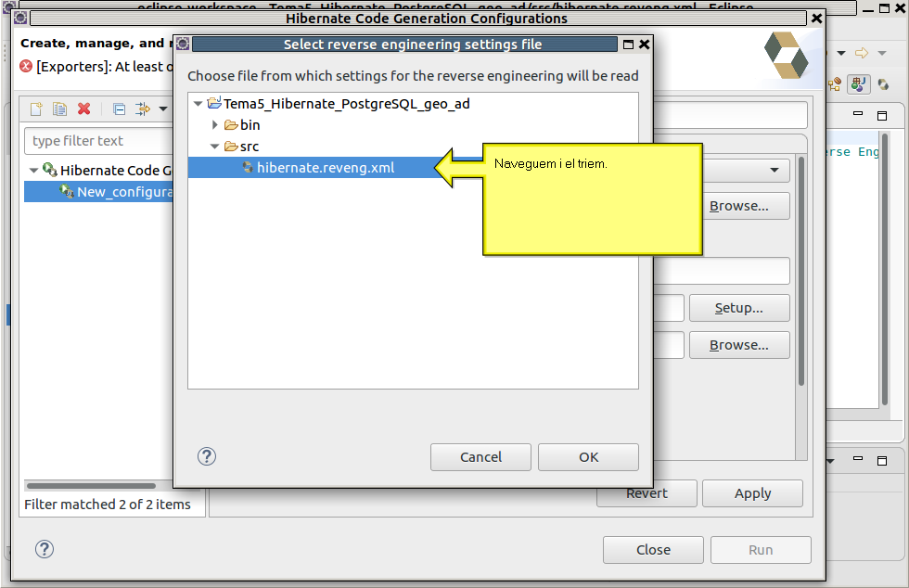Screen dimensions: 909x588
Task: Expand the bin folder
Action: pyautogui.click(x=214, y=125)
